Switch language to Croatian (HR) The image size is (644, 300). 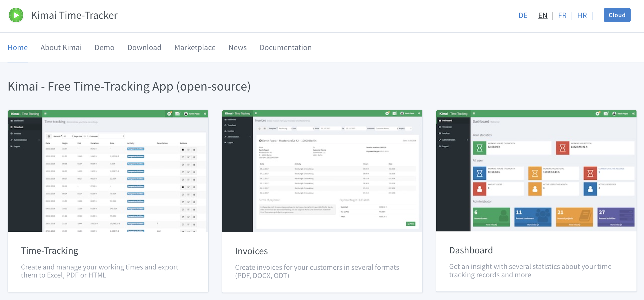[582, 16]
